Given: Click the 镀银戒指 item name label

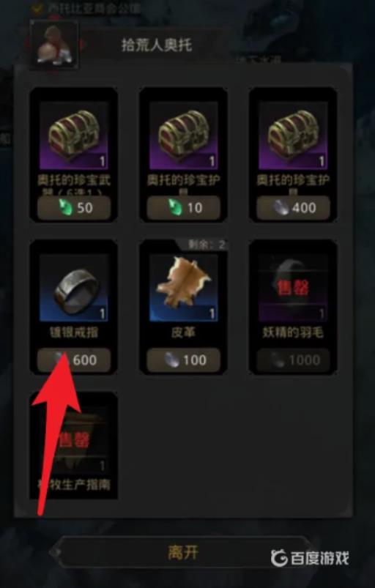Looking at the screenshot, I should click(74, 332).
